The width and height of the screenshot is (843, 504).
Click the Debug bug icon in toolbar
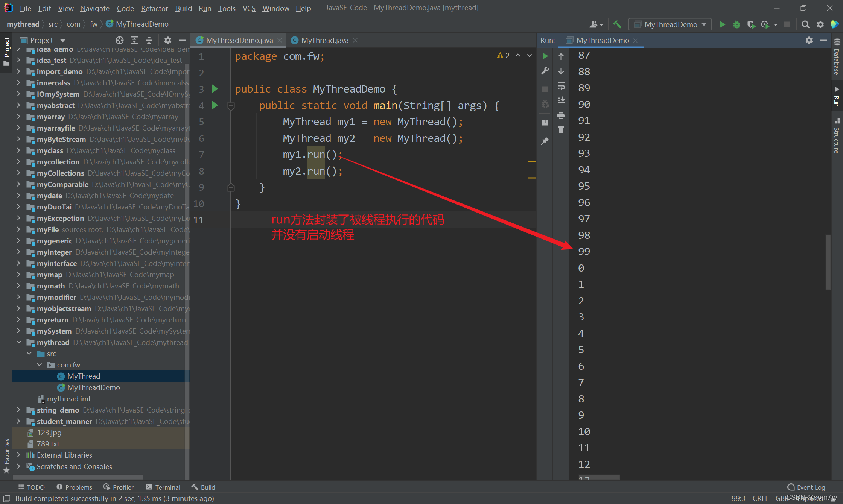tap(736, 24)
